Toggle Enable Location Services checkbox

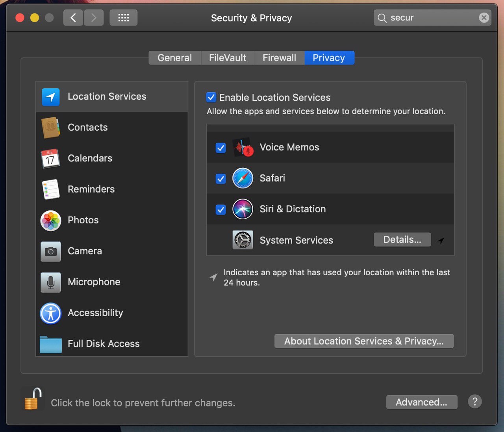pos(211,97)
